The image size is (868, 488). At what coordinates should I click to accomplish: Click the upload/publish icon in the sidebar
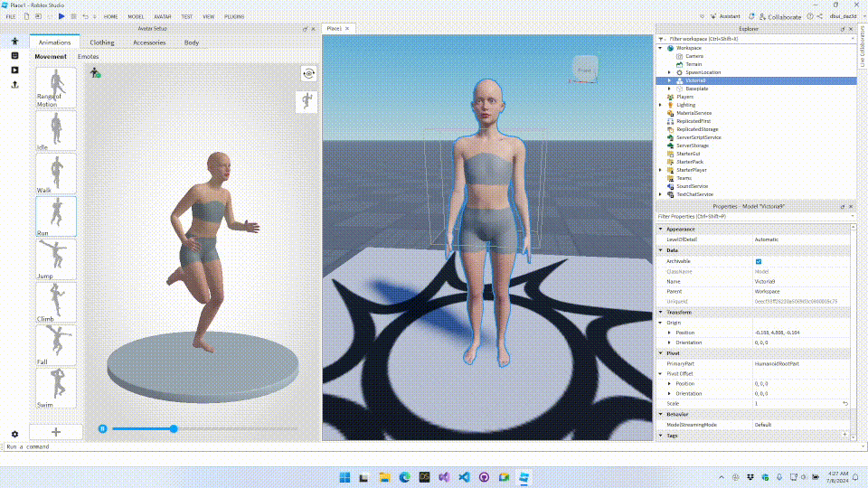click(15, 85)
